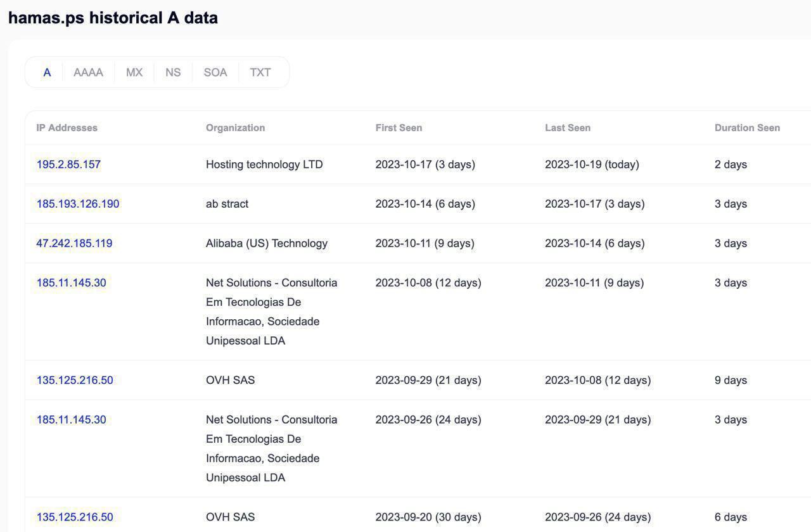
Task: Open IP address 195.2.85.157
Action: pyautogui.click(x=68, y=165)
